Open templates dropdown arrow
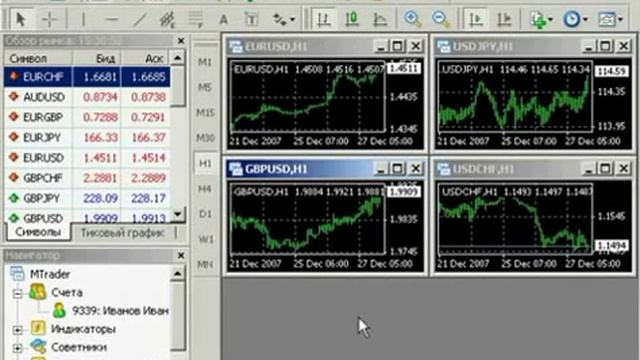 click(x=620, y=19)
